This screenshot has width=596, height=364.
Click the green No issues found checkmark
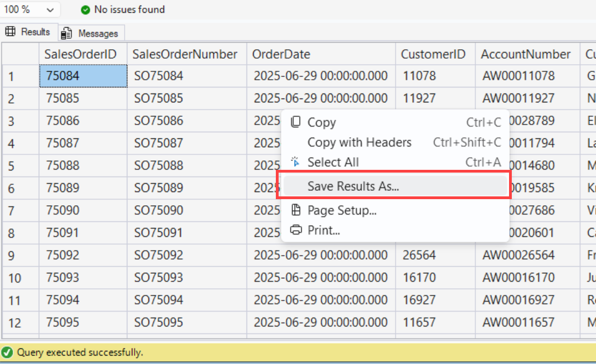click(x=85, y=9)
